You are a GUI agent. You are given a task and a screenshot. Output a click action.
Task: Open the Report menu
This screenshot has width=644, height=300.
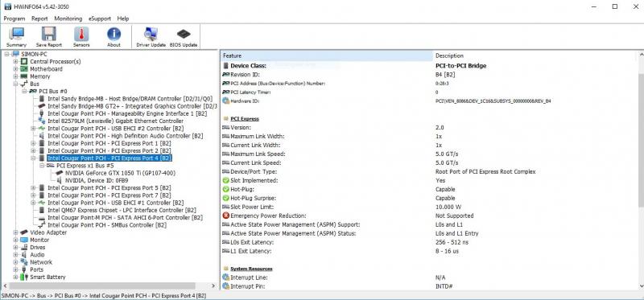pos(39,18)
